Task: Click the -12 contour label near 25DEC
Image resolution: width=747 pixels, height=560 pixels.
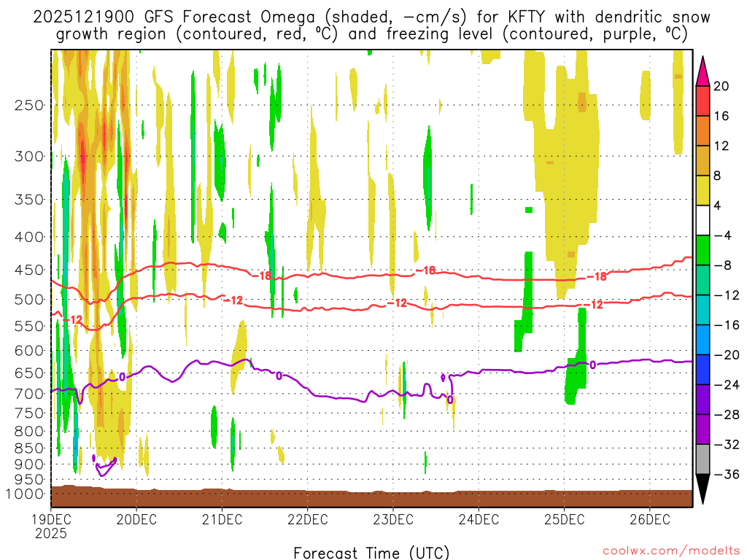Action: click(593, 304)
